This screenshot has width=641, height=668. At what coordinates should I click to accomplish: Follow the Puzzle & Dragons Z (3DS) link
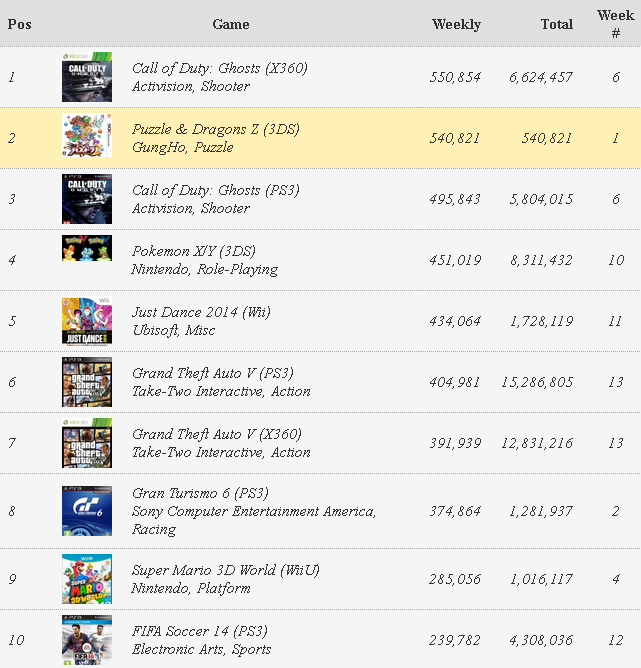tap(216, 129)
